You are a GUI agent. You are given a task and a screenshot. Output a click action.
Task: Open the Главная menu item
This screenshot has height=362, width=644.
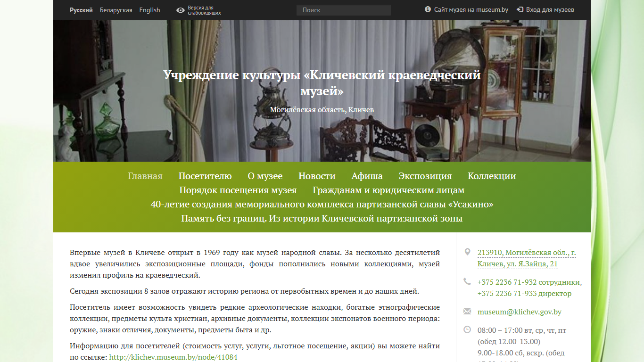tap(145, 176)
